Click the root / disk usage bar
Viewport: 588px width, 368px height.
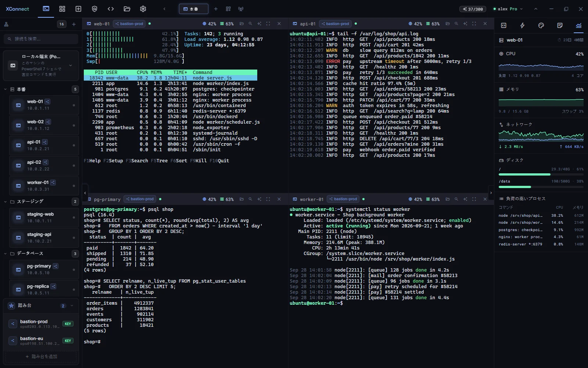click(x=541, y=174)
